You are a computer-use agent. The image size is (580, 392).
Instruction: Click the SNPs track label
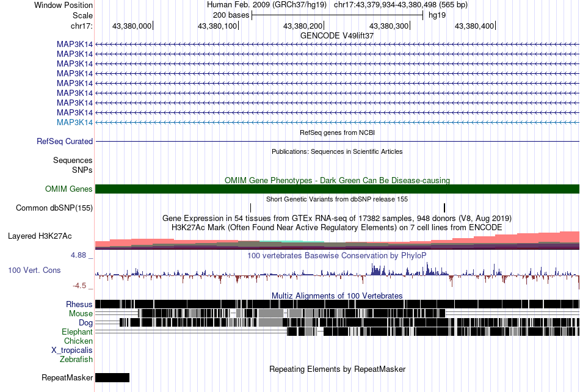[x=82, y=170]
